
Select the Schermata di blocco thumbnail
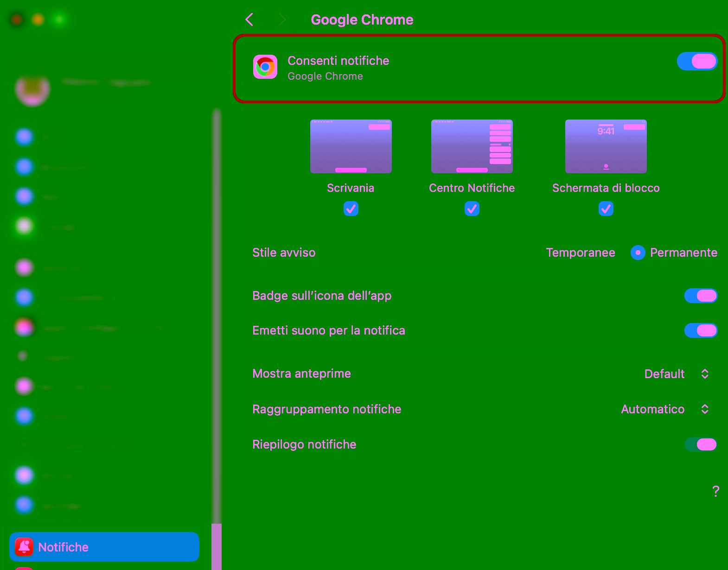pos(606,146)
